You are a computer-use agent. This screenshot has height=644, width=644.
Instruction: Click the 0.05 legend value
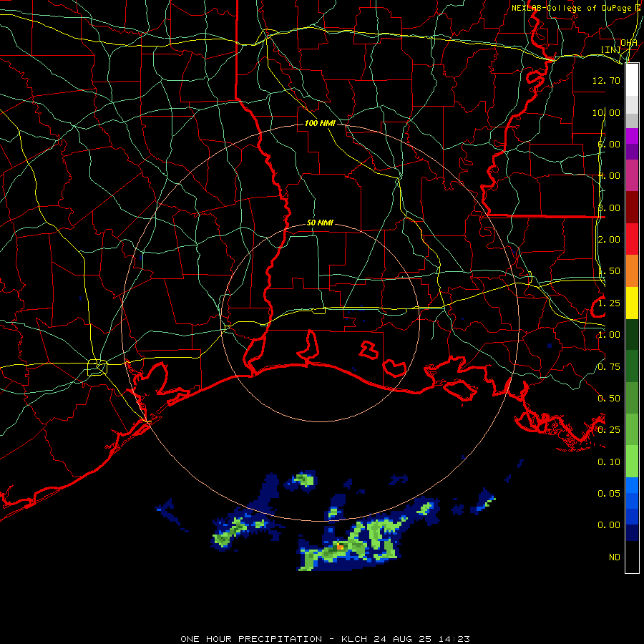pyautogui.click(x=609, y=494)
